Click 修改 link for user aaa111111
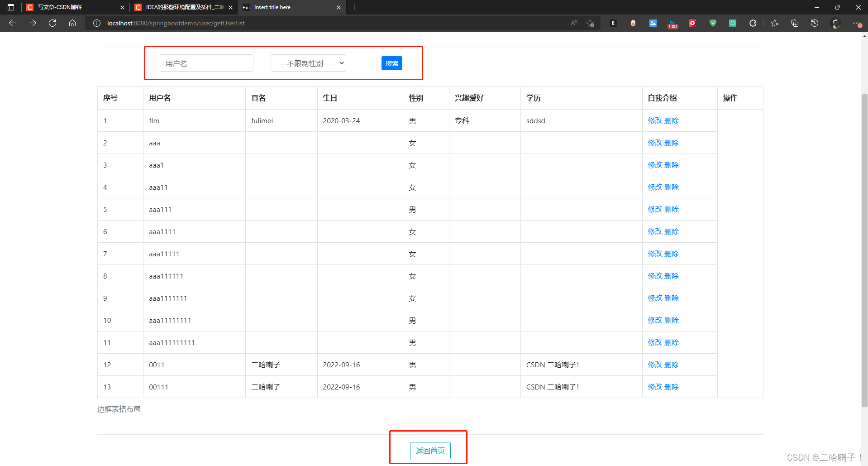The height and width of the screenshot is (466, 868). coord(655,276)
